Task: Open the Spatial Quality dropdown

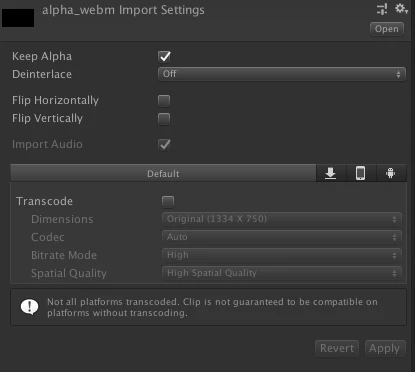Action: tap(282, 273)
